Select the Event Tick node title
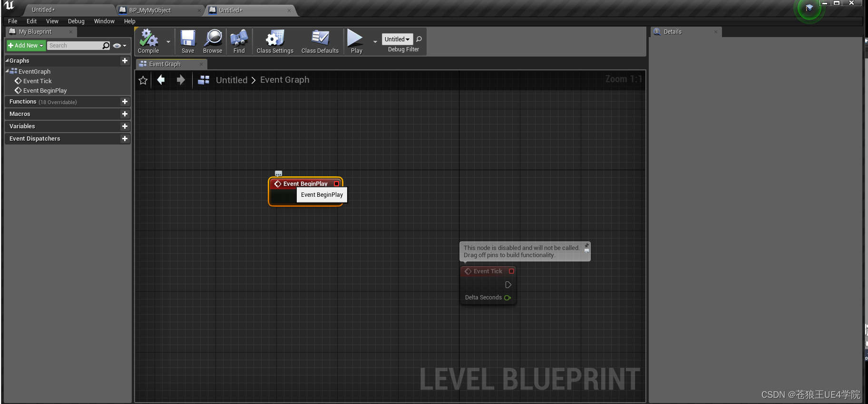Image resolution: width=868 pixels, height=404 pixels. click(488, 271)
